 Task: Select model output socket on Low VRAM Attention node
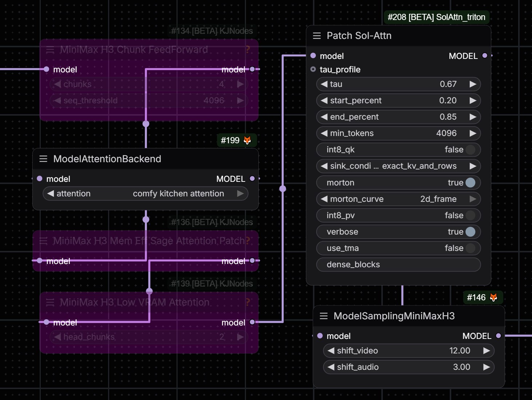pos(252,322)
